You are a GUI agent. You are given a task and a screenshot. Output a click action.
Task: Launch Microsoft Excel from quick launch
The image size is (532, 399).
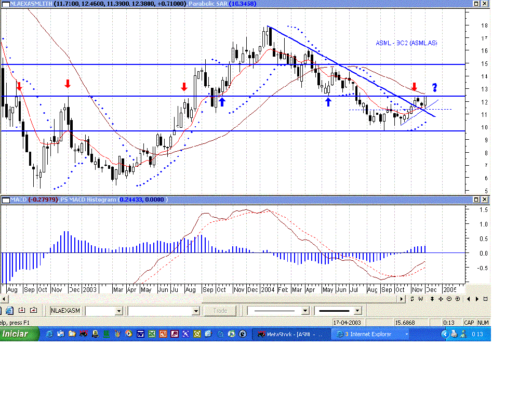click(152, 334)
